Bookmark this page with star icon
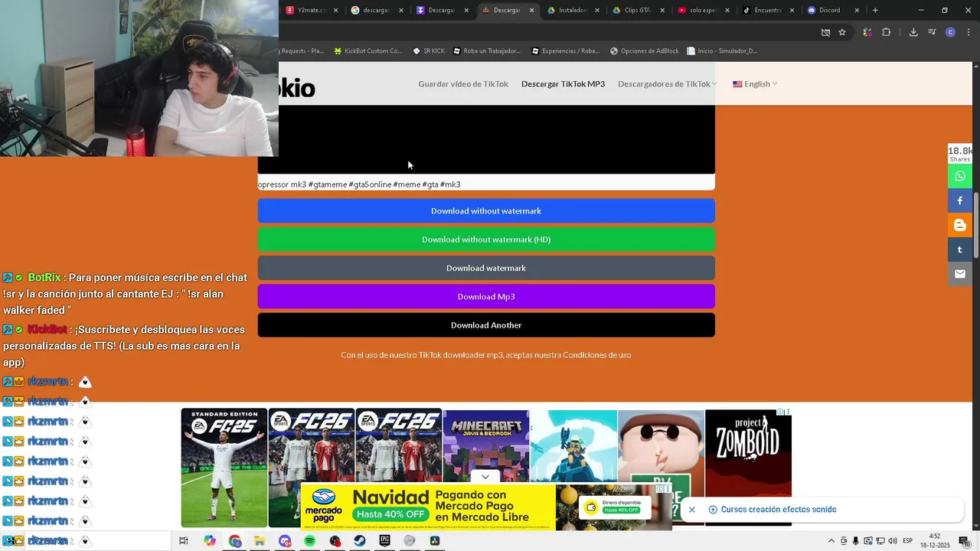Screen dimensions: 980x551 click(x=842, y=32)
